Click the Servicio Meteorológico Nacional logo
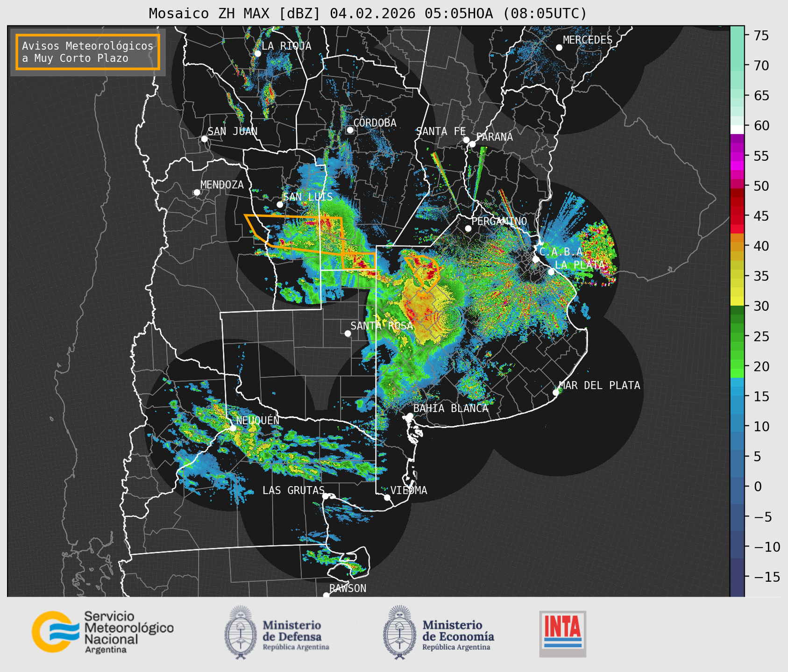The image size is (788, 672). pyautogui.click(x=103, y=632)
